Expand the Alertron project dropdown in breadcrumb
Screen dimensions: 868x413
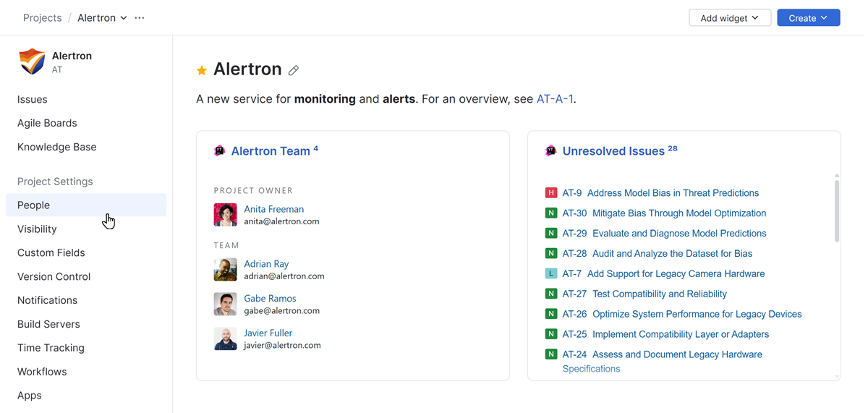point(124,18)
